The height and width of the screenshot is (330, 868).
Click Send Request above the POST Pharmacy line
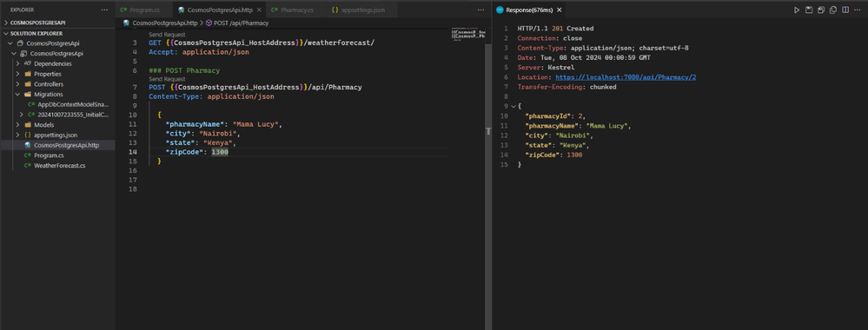[x=167, y=79]
